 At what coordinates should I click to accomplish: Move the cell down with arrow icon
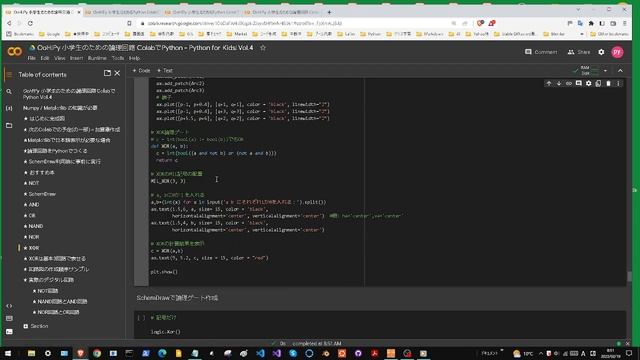[559, 83]
